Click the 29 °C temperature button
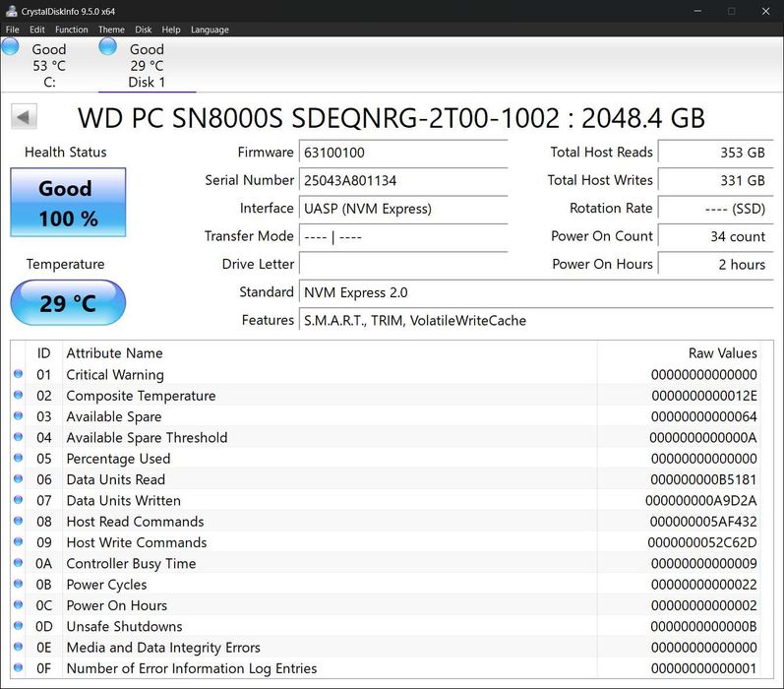784x689 pixels. pos(68,303)
